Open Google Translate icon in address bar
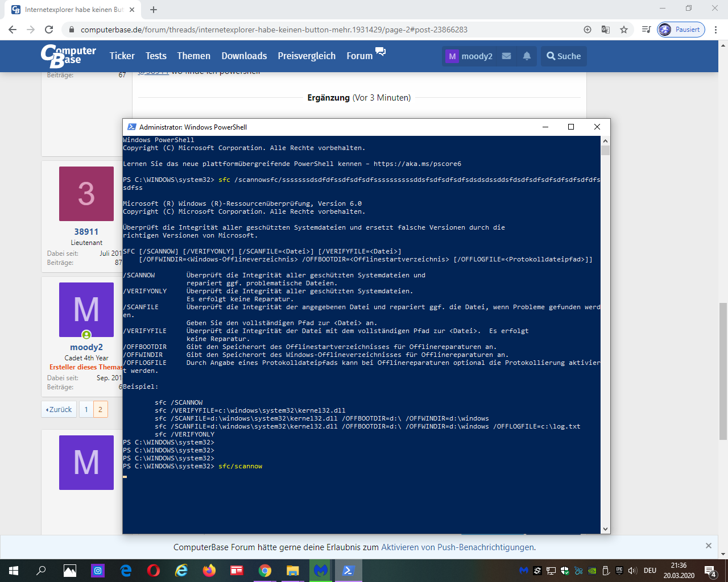 click(606, 30)
